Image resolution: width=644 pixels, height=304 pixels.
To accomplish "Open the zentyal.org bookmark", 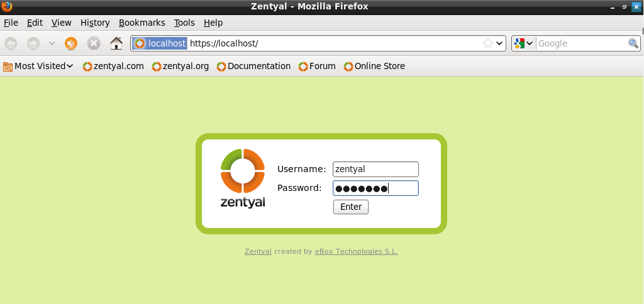I will click(x=180, y=66).
